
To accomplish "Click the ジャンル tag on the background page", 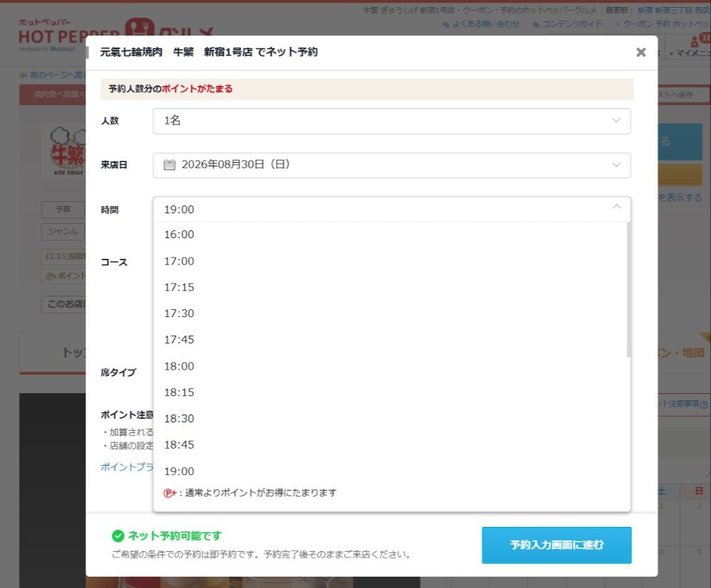I will [x=63, y=231].
